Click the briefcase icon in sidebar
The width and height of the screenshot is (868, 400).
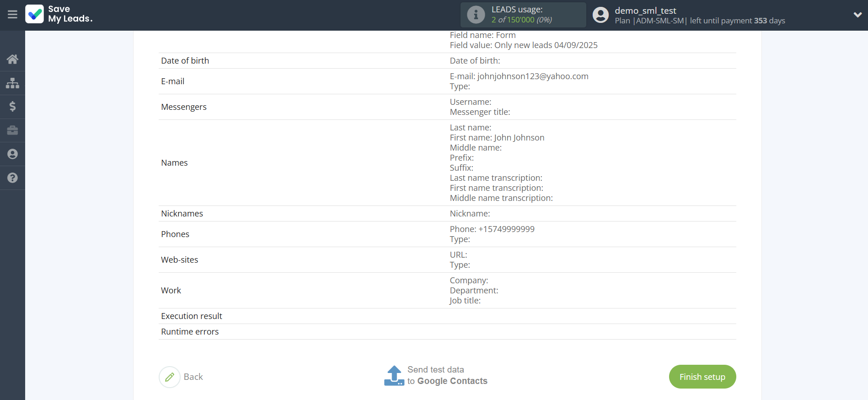(12, 130)
